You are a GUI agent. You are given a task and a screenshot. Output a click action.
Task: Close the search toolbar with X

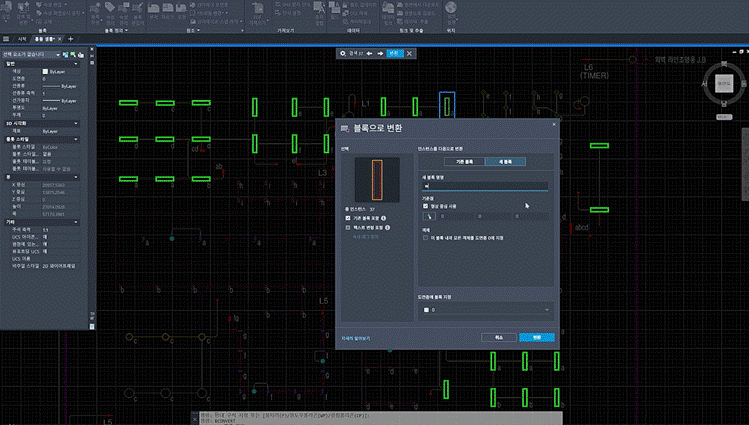click(x=409, y=53)
